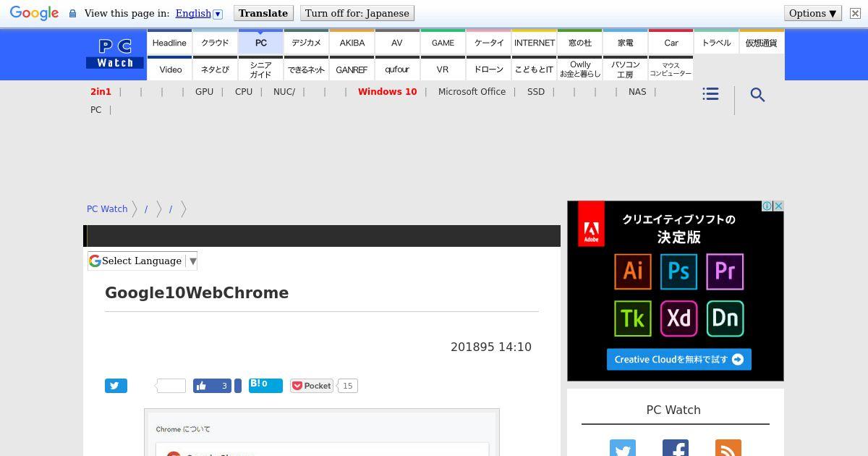Open PC Watch RSS feed icon

tap(728, 448)
